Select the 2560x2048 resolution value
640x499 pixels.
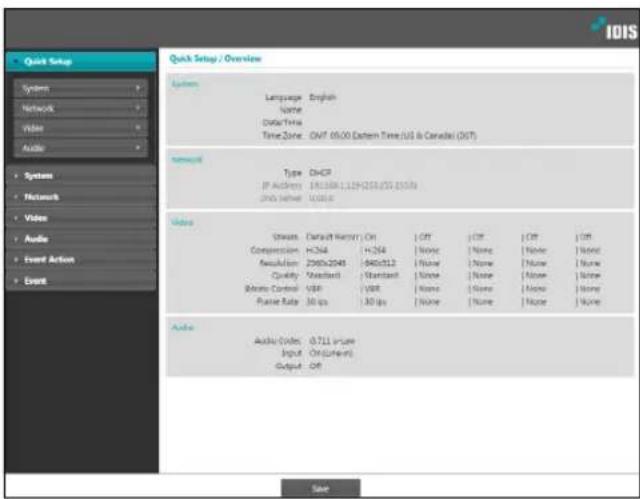[326, 263]
